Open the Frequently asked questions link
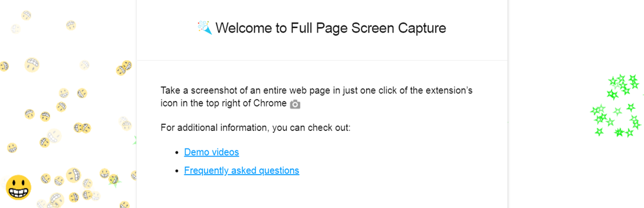 pos(242,171)
